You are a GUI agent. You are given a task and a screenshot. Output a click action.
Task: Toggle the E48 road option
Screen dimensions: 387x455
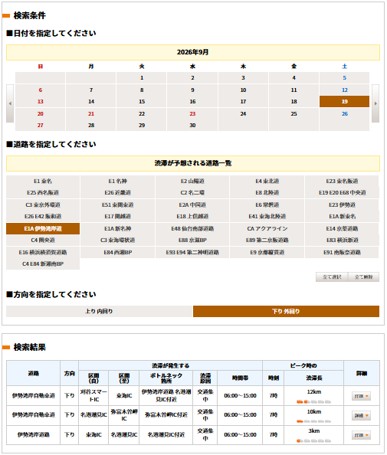(192, 229)
